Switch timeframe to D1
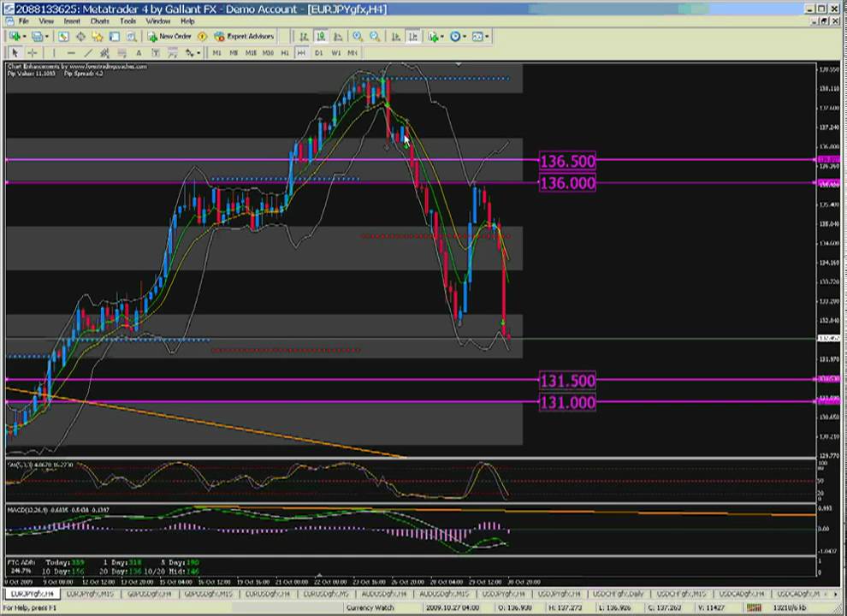Viewport: 847px width, 616px height. click(x=319, y=52)
